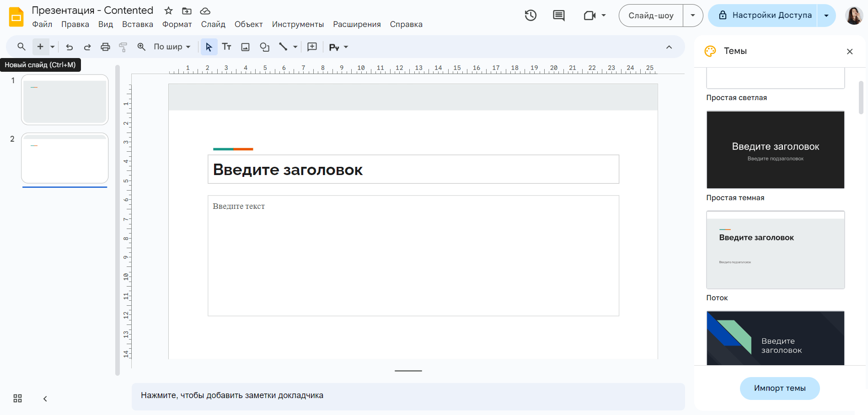Open the comments history icon
This screenshot has height=415, width=868.
559,16
